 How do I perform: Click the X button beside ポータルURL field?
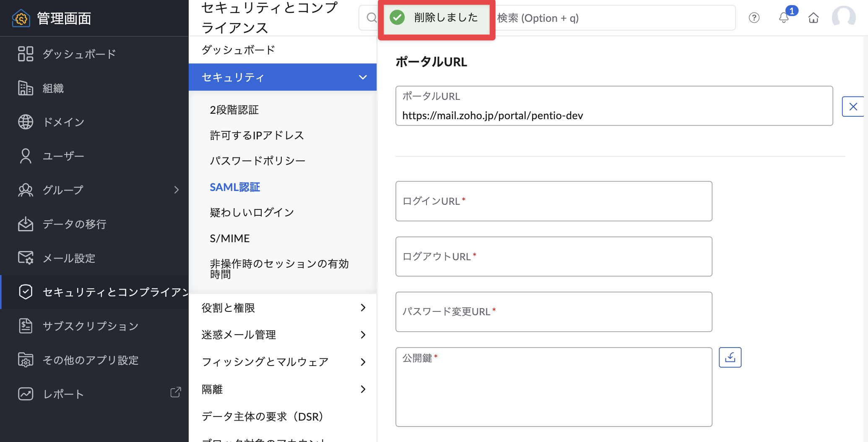pyautogui.click(x=853, y=107)
